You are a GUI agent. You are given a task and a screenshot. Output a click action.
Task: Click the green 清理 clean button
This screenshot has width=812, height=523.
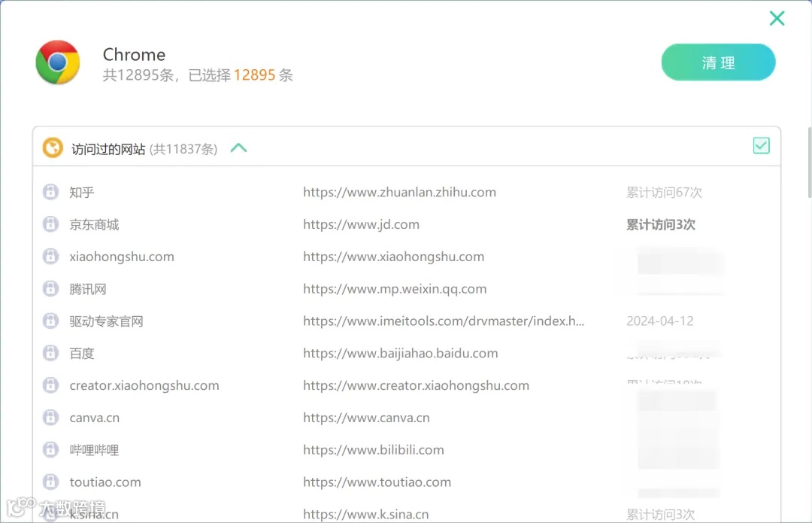pos(718,62)
